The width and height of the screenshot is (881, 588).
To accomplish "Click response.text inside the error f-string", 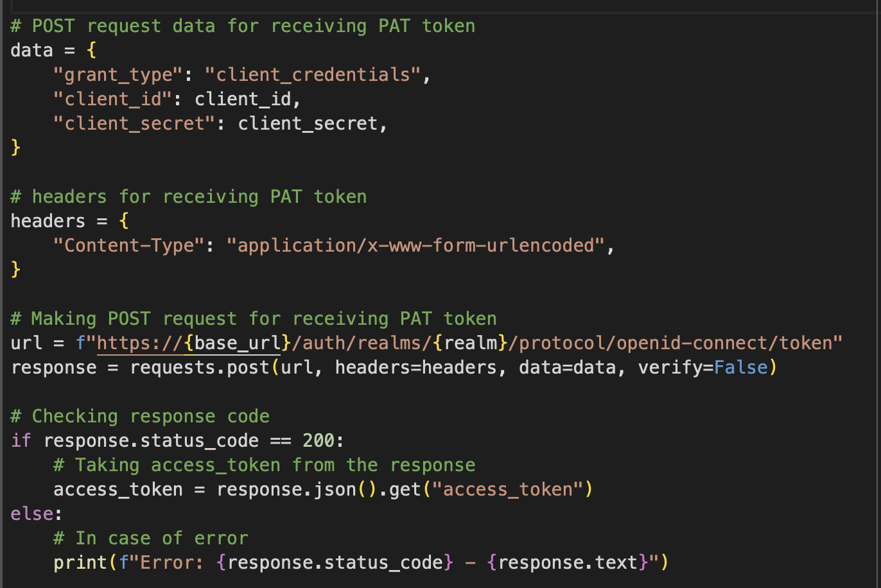I will 568,563.
